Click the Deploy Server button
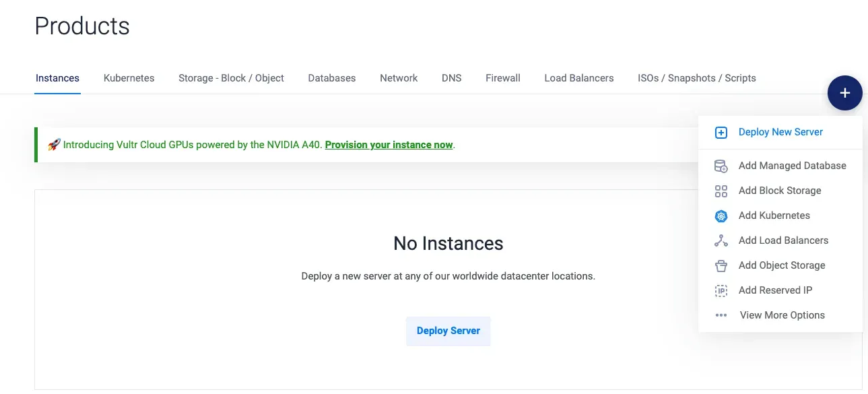The width and height of the screenshot is (868, 394). (448, 331)
